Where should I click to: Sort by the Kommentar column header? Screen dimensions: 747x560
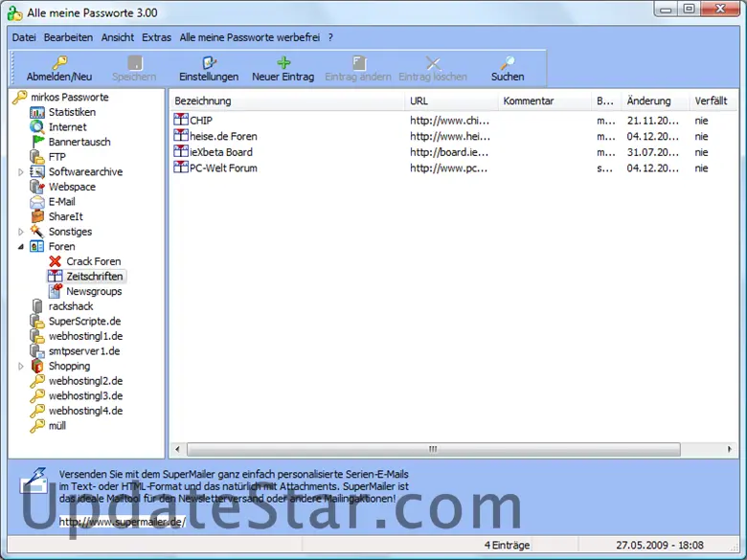545,101
